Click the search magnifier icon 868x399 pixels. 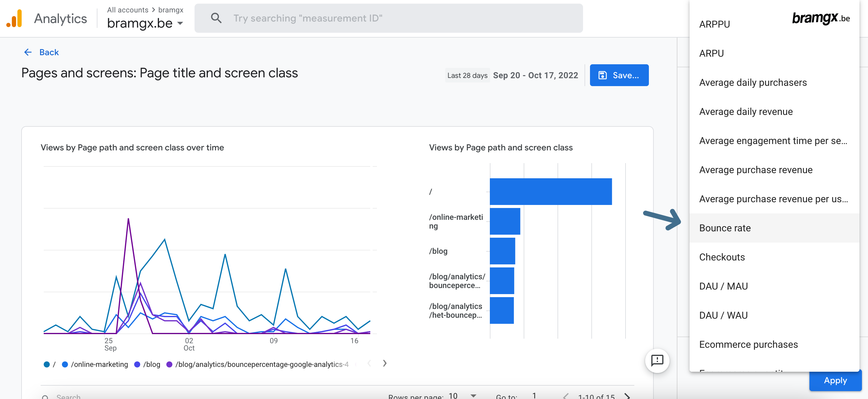pyautogui.click(x=216, y=18)
